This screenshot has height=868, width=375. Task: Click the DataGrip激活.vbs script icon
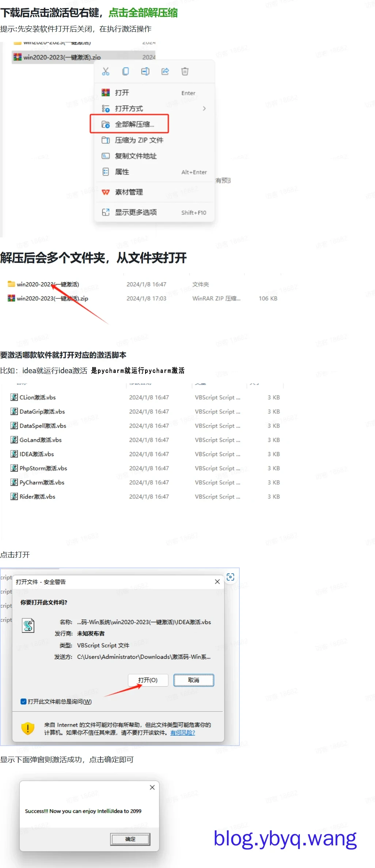tap(14, 412)
